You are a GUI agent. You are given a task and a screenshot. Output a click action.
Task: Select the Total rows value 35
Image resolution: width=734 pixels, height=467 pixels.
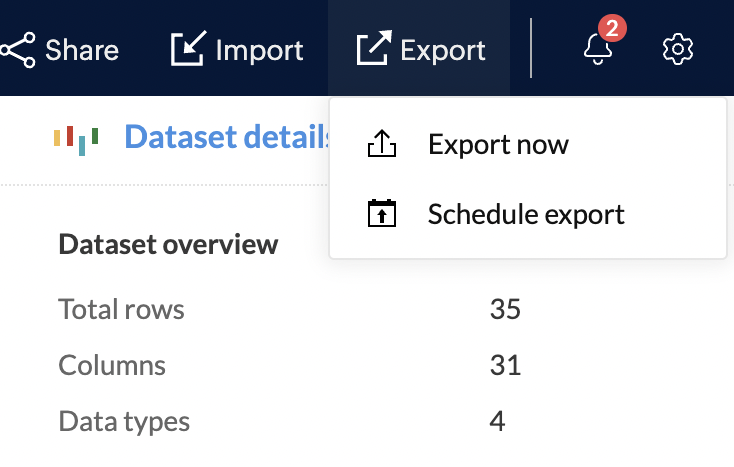click(505, 310)
